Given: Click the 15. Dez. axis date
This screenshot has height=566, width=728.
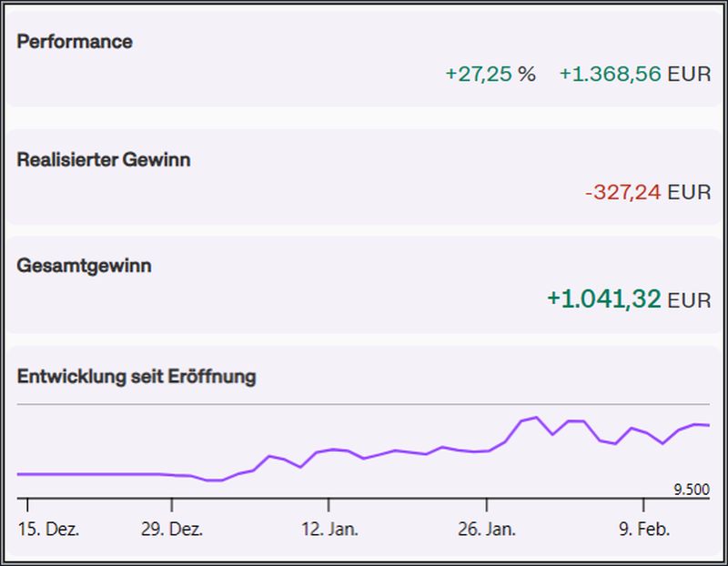Looking at the screenshot, I should [51, 530].
